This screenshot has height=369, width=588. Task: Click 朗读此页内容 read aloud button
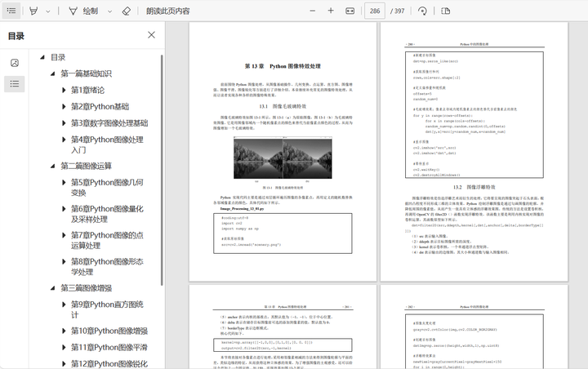168,11
